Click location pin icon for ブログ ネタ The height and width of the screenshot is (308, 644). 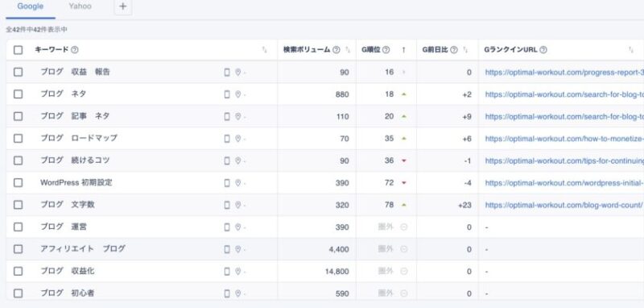(237, 94)
